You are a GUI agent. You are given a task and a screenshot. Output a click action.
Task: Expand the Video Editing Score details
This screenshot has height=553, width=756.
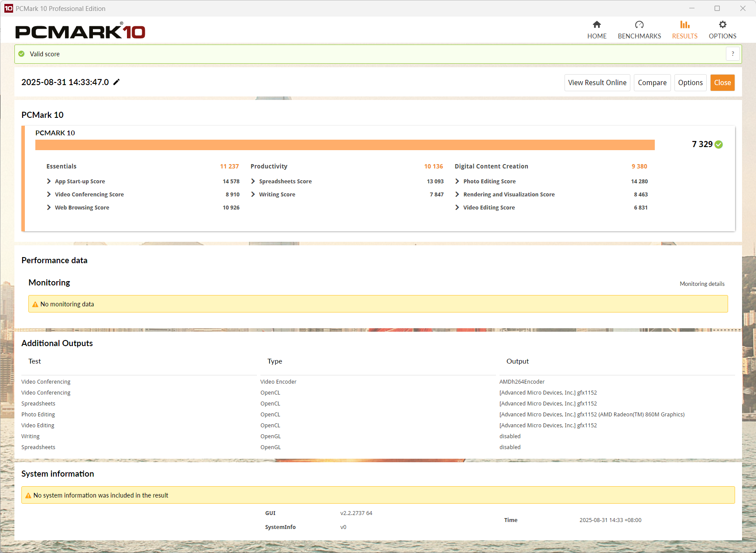coord(457,207)
